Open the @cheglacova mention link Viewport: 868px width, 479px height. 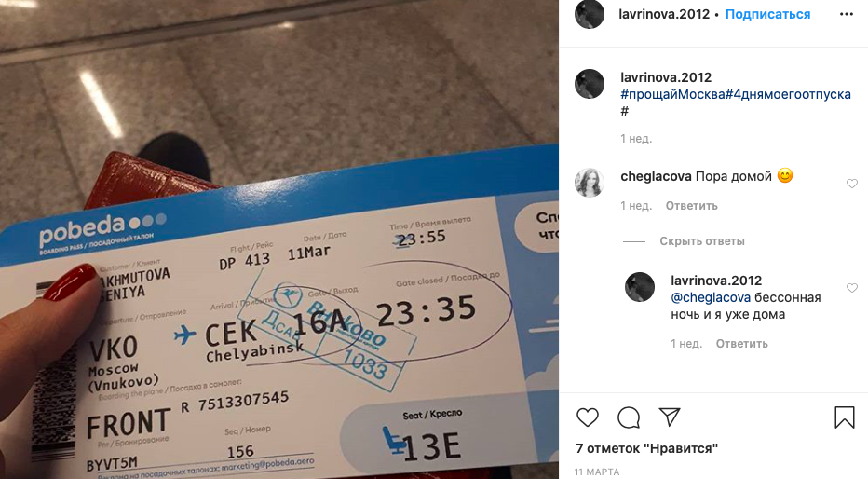point(711,297)
